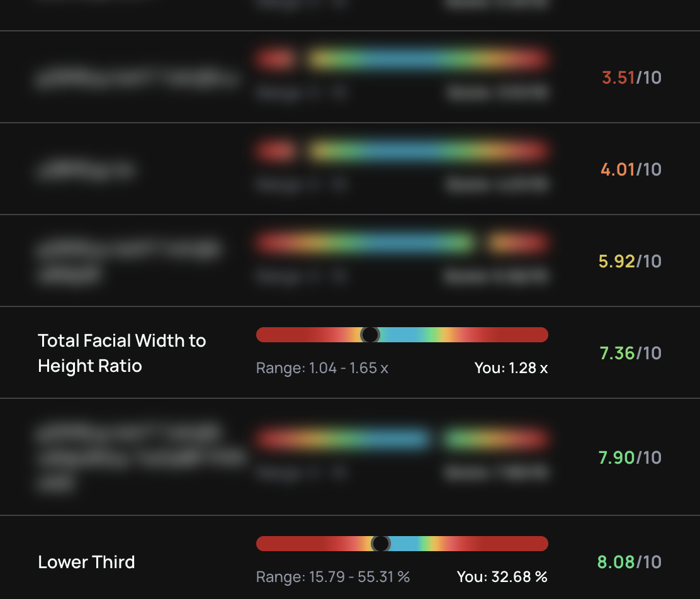Click the Lower Third slider marker
This screenshot has height=599, width=700.
tap(380, 544)
